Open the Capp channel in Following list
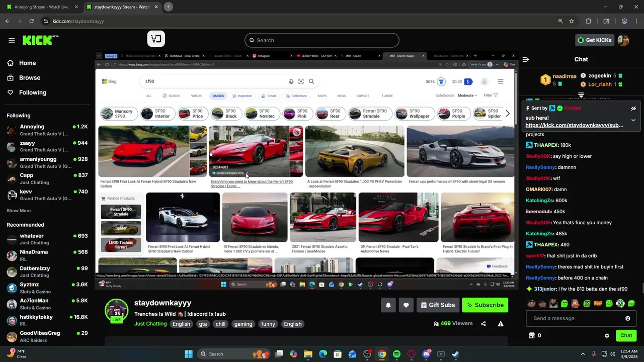The image size is (644, 362). 47,178
